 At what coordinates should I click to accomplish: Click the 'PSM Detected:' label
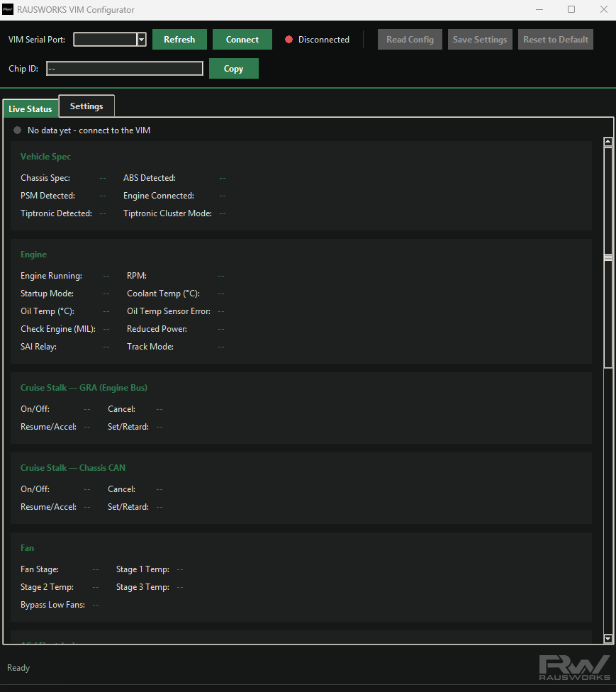tap(47, 196)
